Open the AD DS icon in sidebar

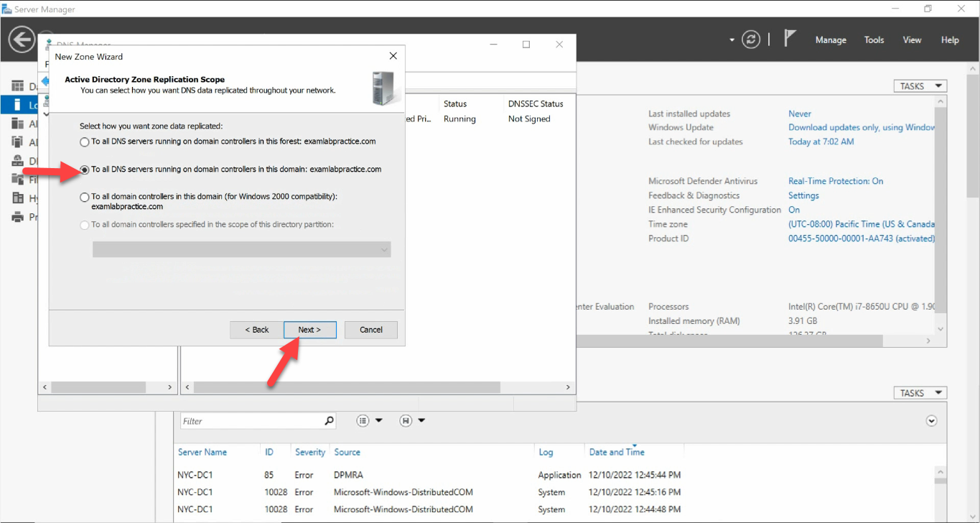(17, 142)
